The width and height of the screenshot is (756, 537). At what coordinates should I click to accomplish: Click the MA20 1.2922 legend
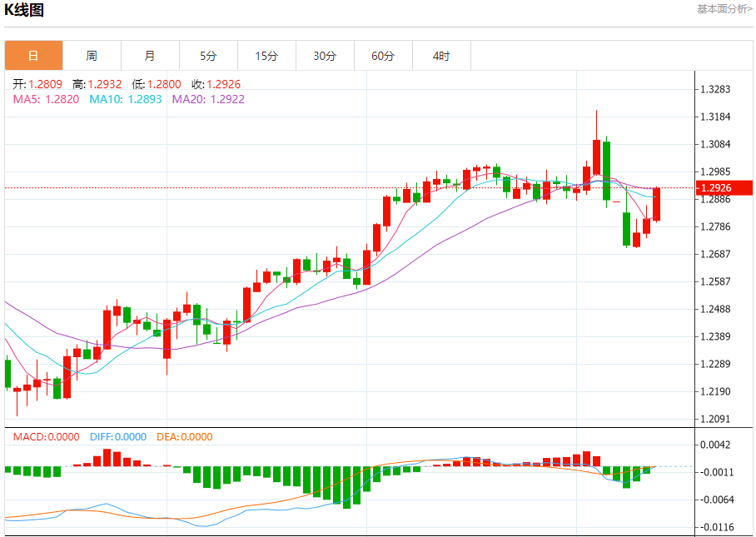(x=208, y=99)
